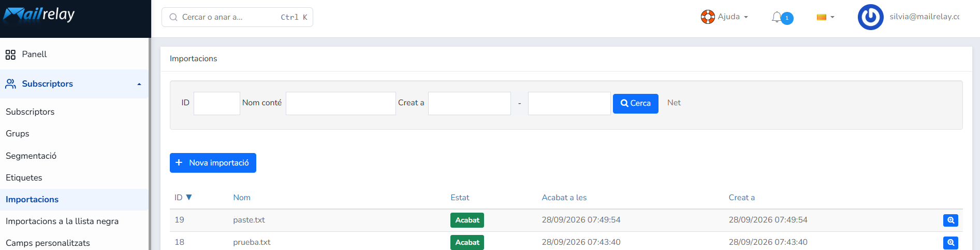This screenshot has height=250, width=980.
Task: Click Acabat a les 28/09/2026 07:49:54 cell
Action: pyautogui.click(x=581, y=220)
